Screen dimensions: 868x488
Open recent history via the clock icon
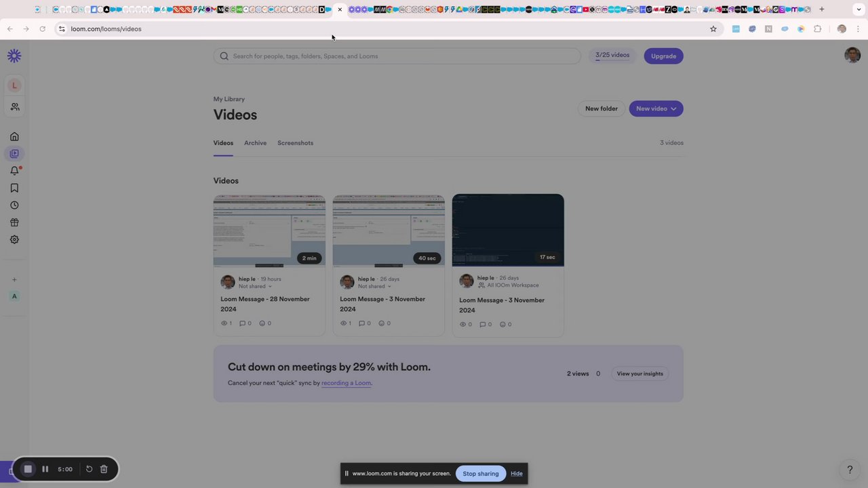coord(14,205)
